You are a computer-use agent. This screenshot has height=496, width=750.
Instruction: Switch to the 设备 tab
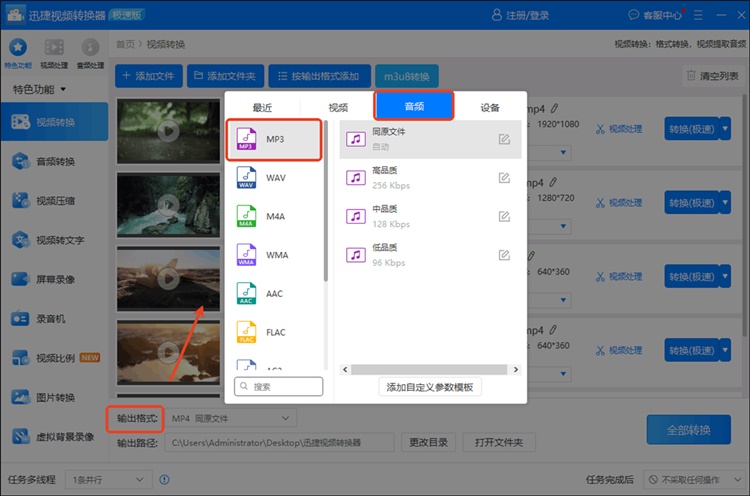tap(490, 108)
